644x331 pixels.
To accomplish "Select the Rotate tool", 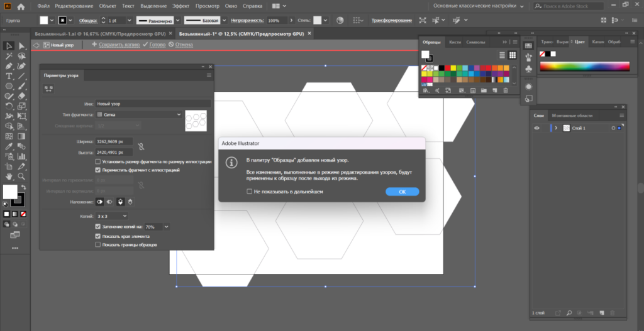I will point(9,106).
